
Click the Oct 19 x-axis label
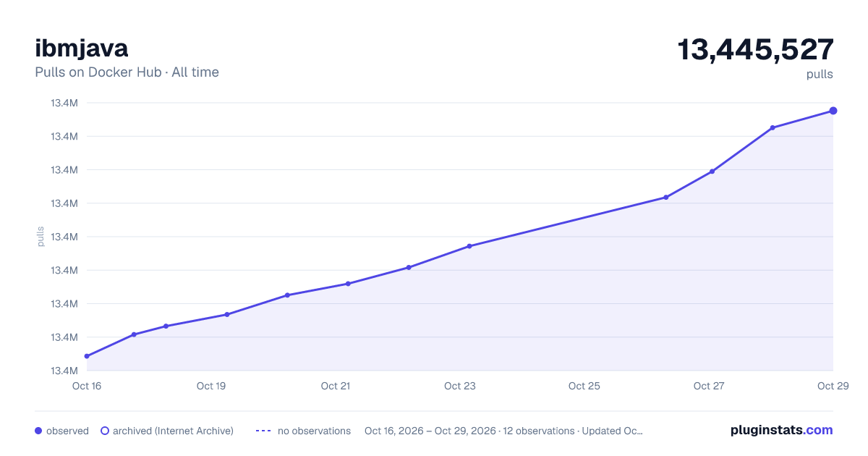[x=211, y=386]
